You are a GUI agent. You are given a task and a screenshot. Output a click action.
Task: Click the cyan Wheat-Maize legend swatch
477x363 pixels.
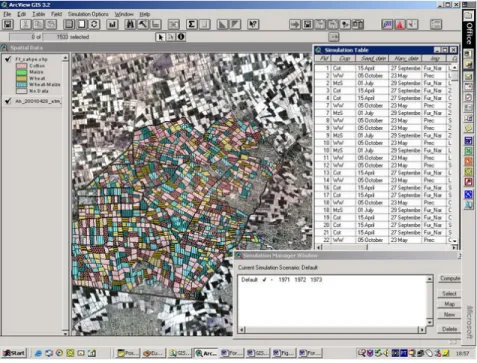click(x=21, y=85)
